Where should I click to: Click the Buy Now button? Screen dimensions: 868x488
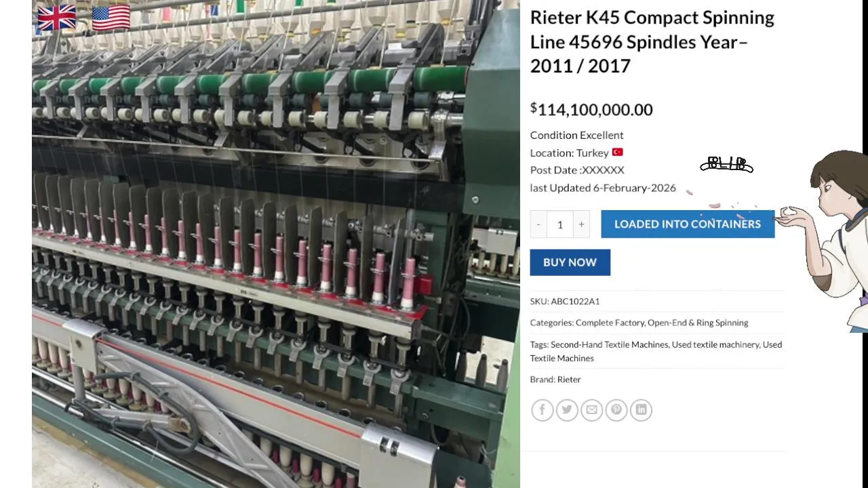tap(570, 262)
